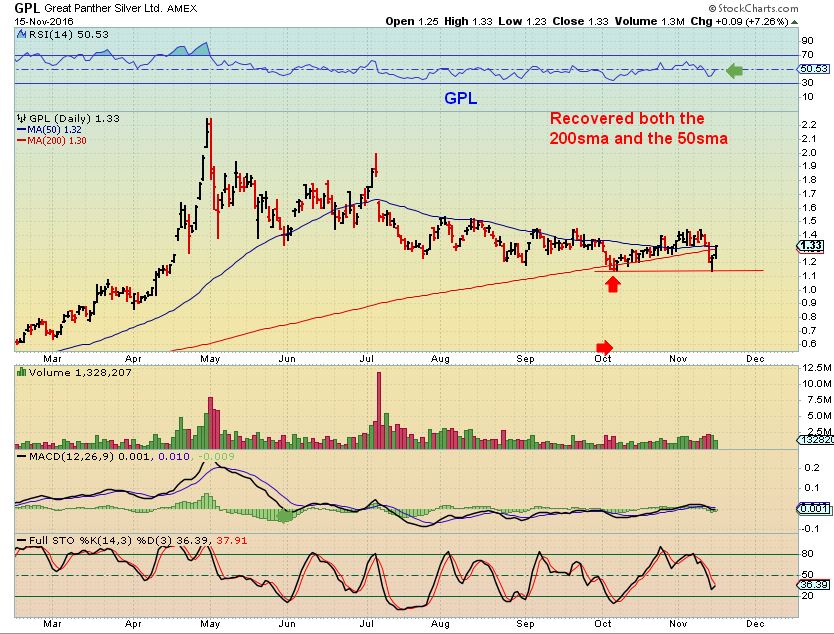
Task: Click the 90 level on the RSI axis
Action: pos(807,40)
